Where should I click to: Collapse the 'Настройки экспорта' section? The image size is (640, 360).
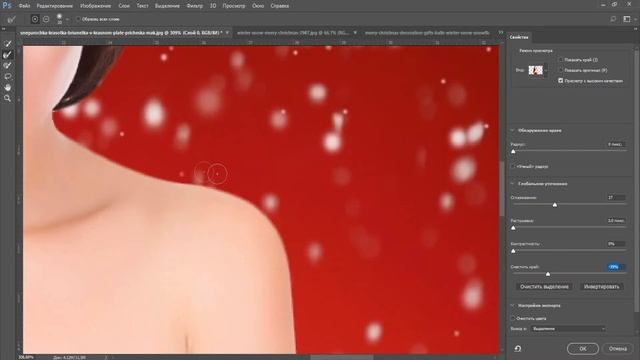click(x=513, y=305)
